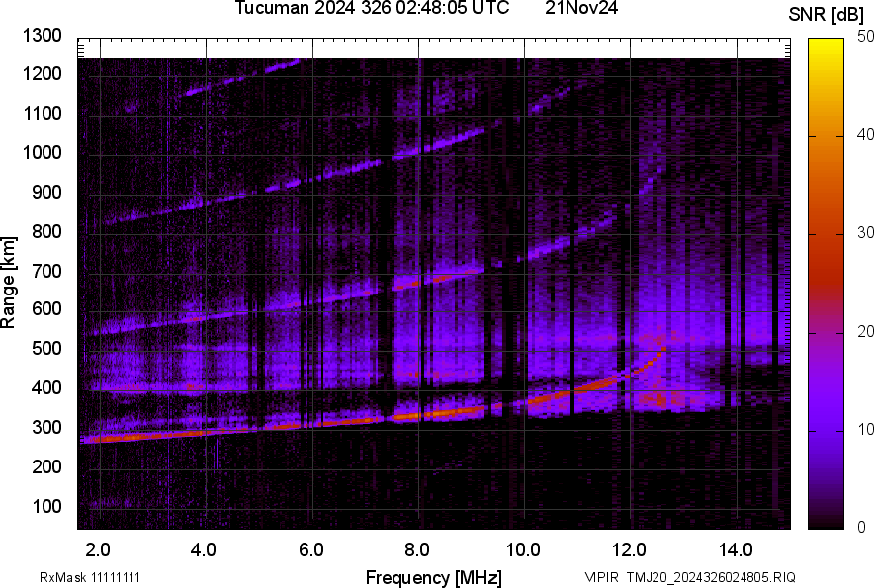Click the range tick label '1200'

(x=42, y=73)
